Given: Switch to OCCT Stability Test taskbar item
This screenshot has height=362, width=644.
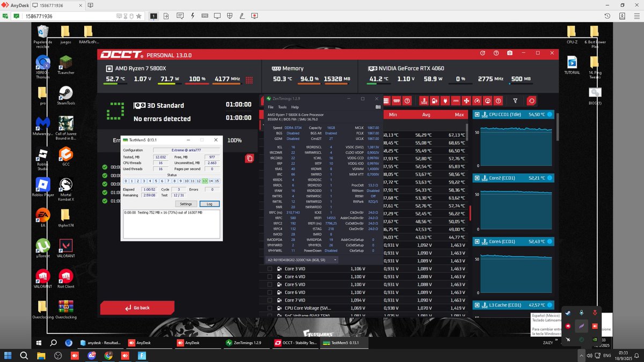Looking at the screenshot, I should 295,343.
